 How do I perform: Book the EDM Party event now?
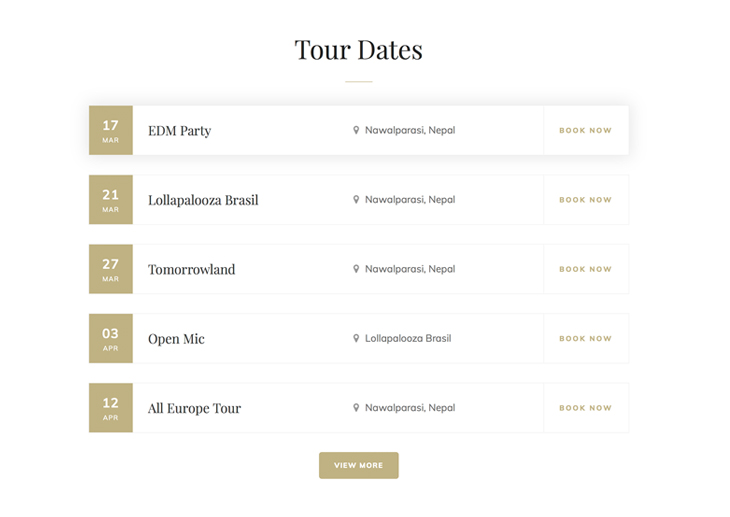(x=585, y=131)
